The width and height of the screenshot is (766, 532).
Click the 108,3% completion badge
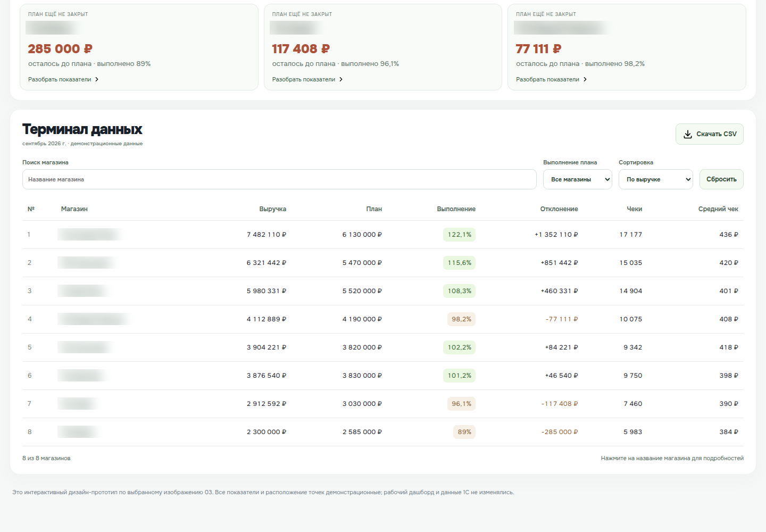point(460,291)
